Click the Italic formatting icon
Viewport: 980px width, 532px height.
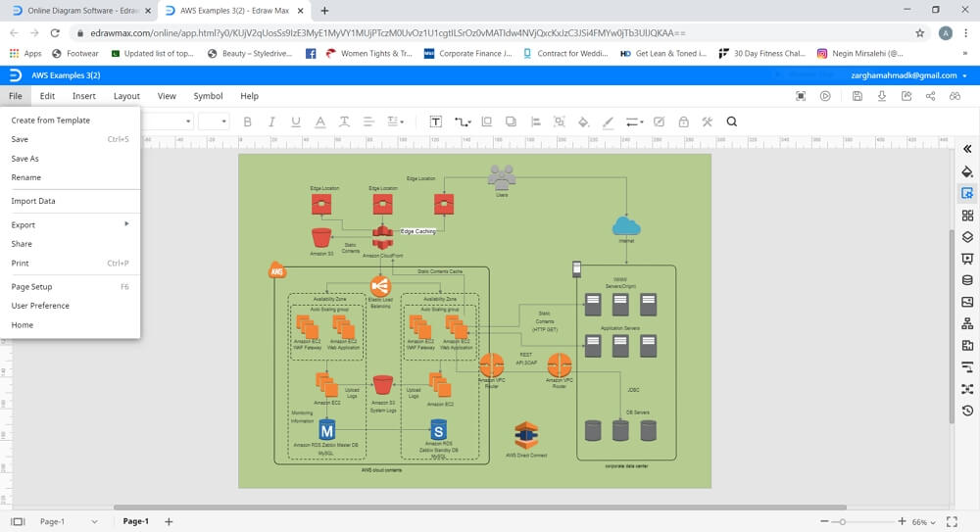point(271,121)
